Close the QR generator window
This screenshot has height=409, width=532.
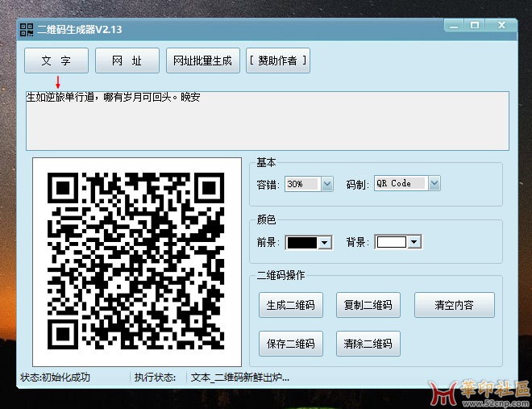coord(501,26)
